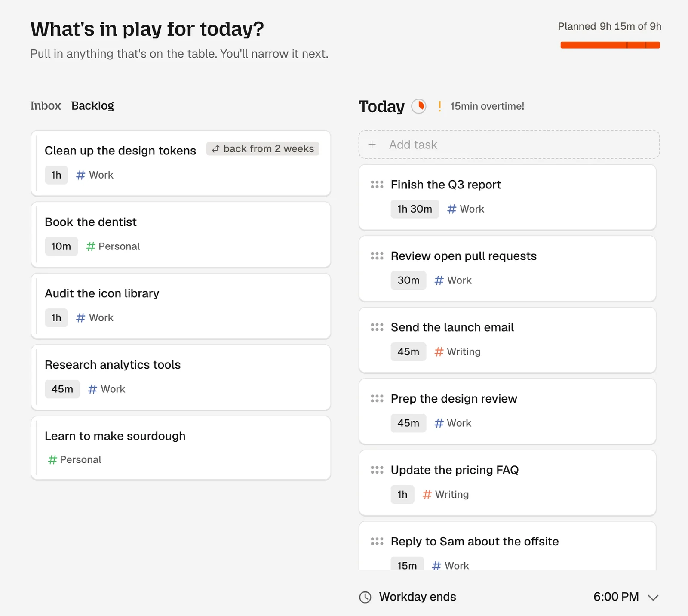Click the hash icon of Learn to make sourdough's tag
Image resolution: width=688 pixels, height=616 pixels.
(x=52, y=460)
